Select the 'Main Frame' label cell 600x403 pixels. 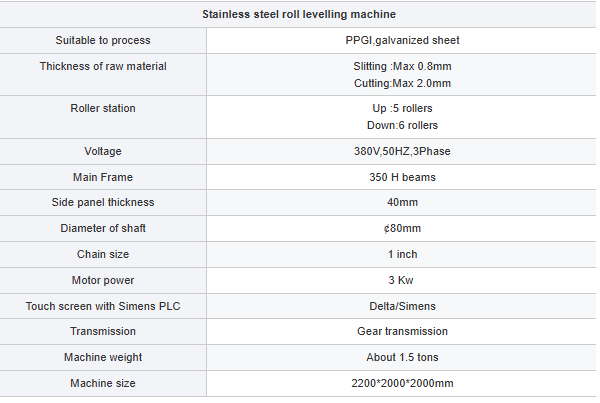103,177
